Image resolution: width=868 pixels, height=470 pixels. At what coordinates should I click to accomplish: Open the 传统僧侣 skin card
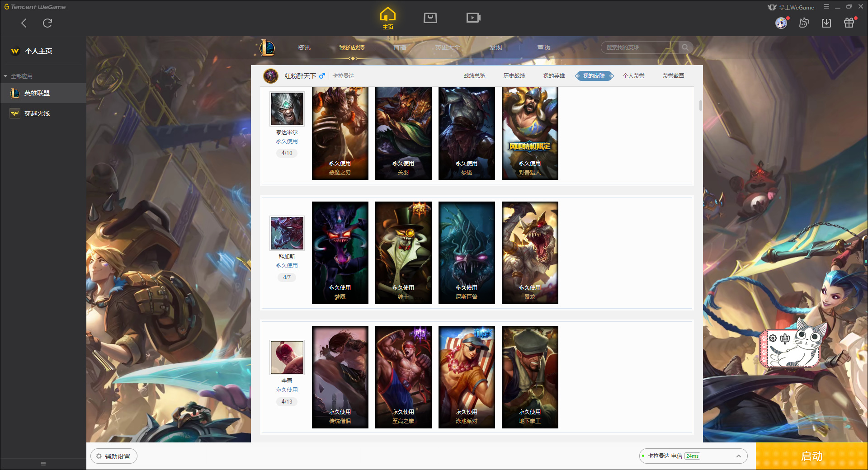340,377
